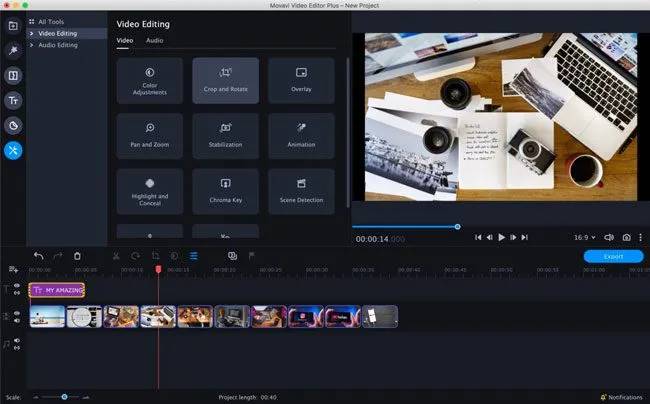Open the Notifications panel
Image resolution: width=650 pixels, height=404 pixels.
click(x=622, y=397)
